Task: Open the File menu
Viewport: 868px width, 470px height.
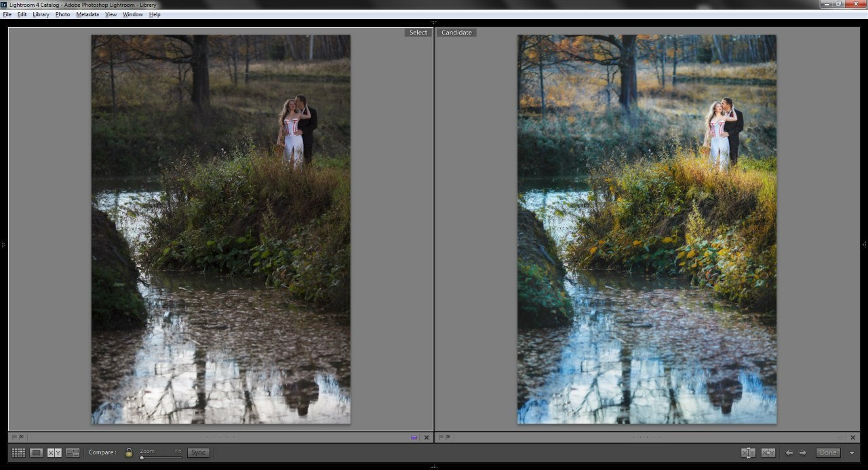Action: tap(7, 14)
